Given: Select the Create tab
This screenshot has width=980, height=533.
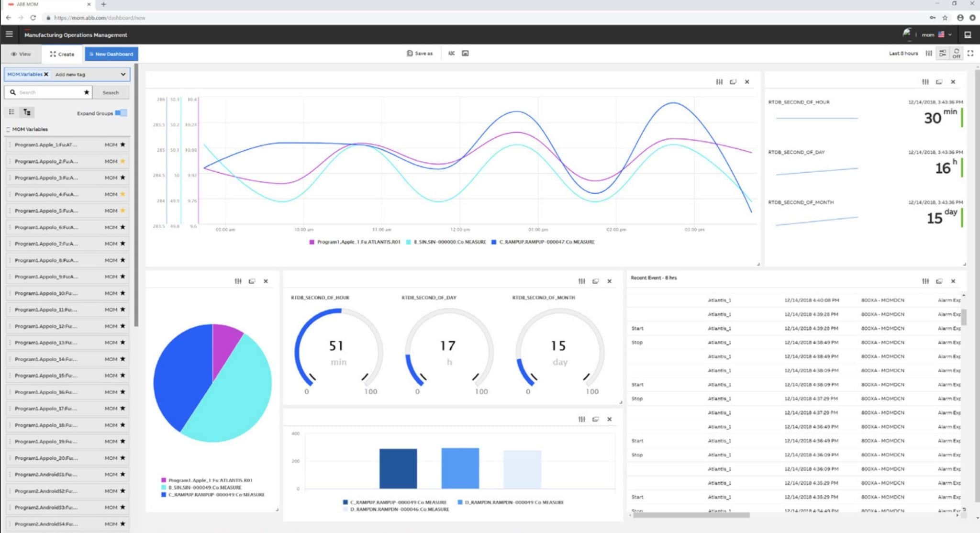Looking at the screenshot, I should click(62, 54).
